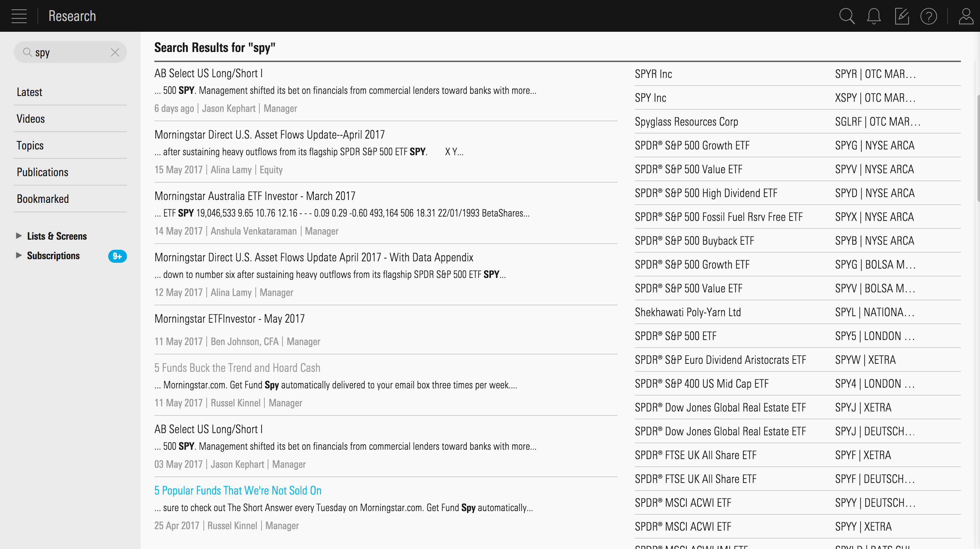Open the help question mark icon

pyautogui.click(x=929, y=16)
